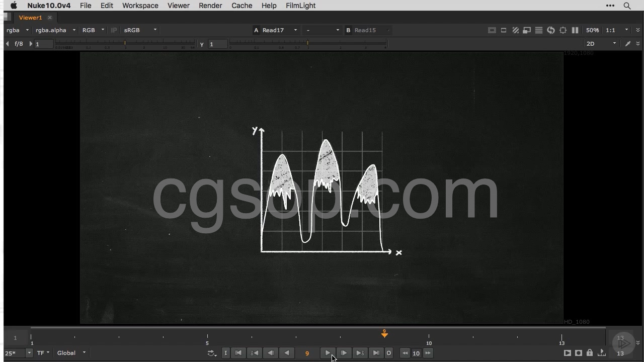
Task: Click the downrez overlapping rectangles icon
Action: [x=527, y=30]
